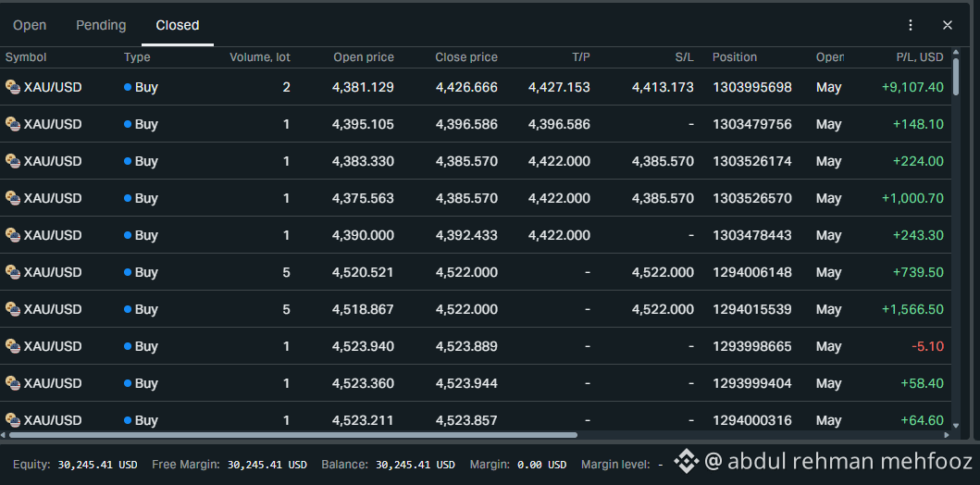Click the blue Buy dot in +148.10 row
This screenshot has width=980, height=485.
128,124
